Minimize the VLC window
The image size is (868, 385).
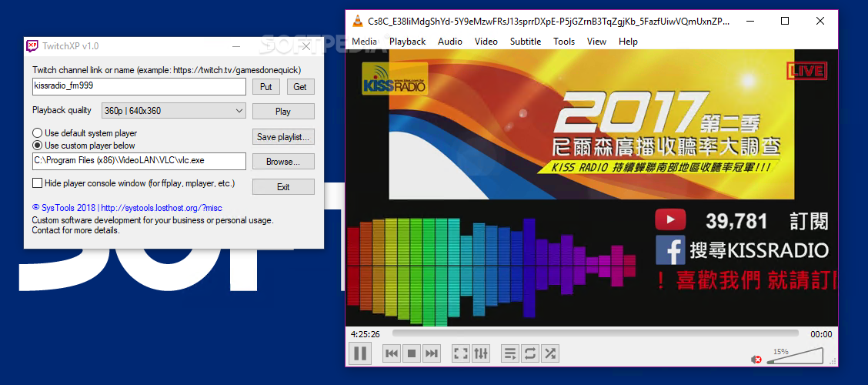pyautogui.click(x=750, y=22)
